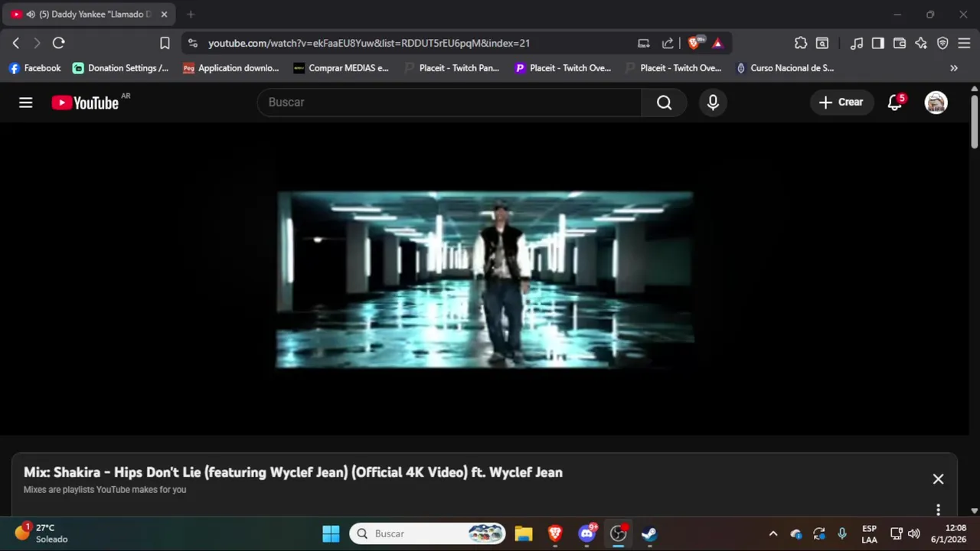This screenshot has height=551, width=980.
Task: Open the tab search icon in the toolbar
Action: 822,44
